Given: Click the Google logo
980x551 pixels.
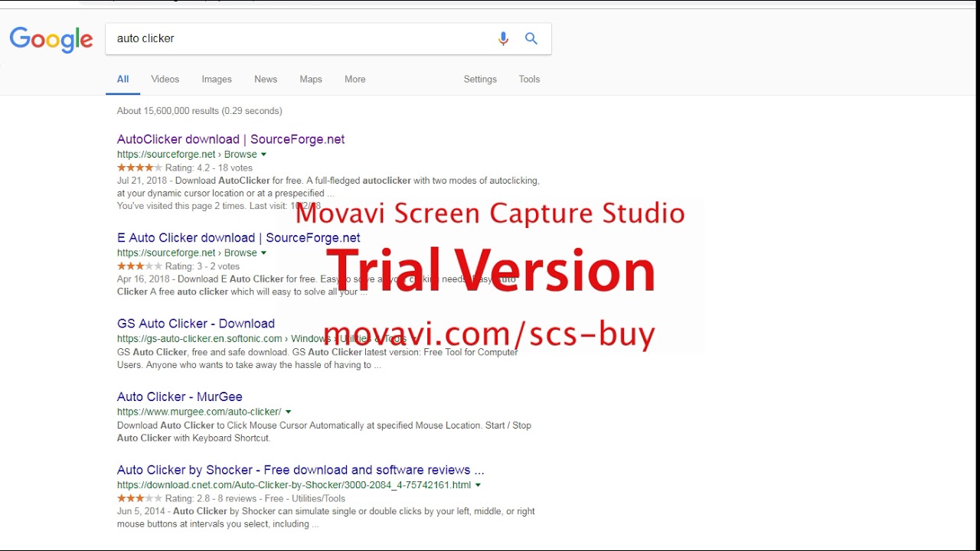Looking at the screenshot, I should (51, 39).
